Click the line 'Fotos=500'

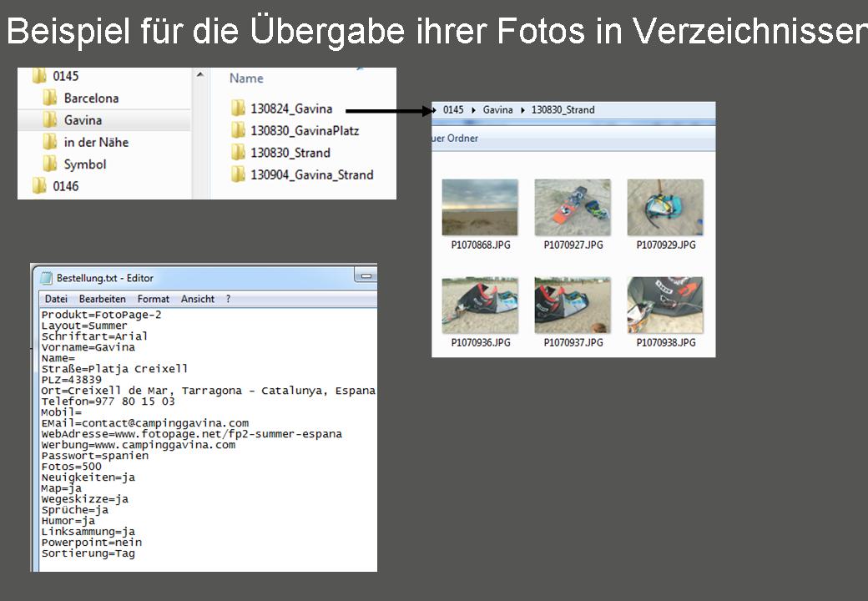(72, 467)
